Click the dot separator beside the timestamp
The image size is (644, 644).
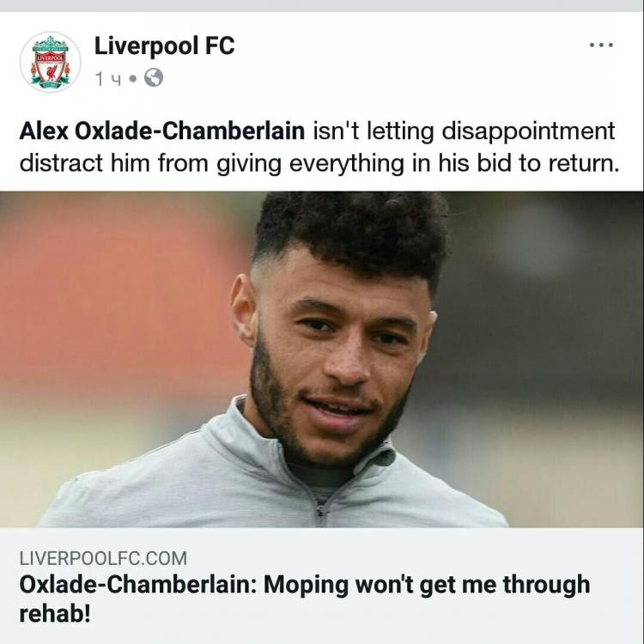pos(134,79)
